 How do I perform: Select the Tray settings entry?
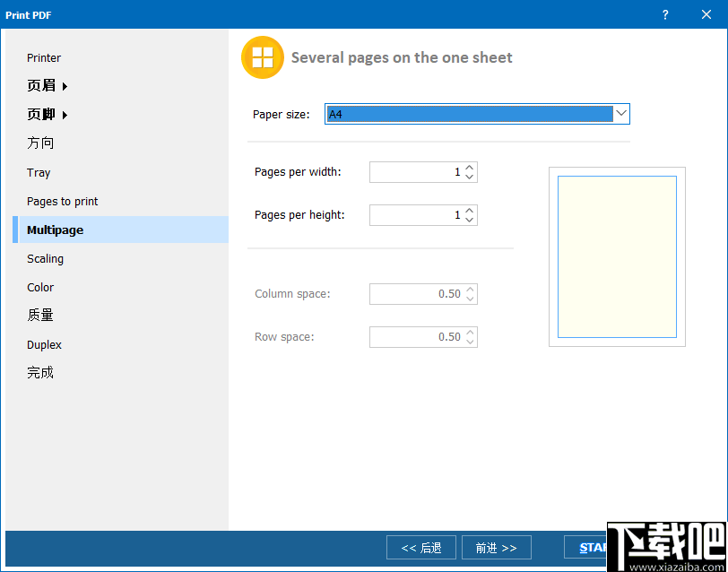click(x=39, y=172)
